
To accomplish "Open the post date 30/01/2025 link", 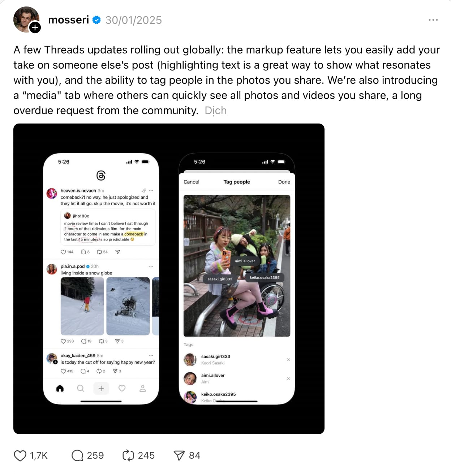I will 133,20.
